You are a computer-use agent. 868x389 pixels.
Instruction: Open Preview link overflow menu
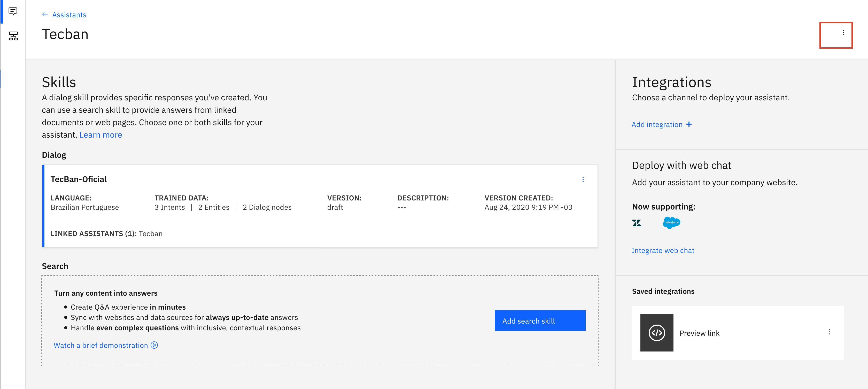829,332
